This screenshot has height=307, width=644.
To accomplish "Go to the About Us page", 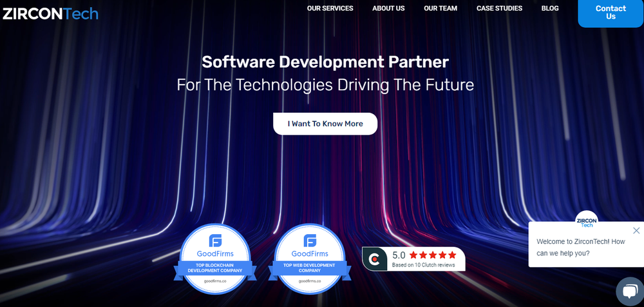I will [x=388, y=8].
